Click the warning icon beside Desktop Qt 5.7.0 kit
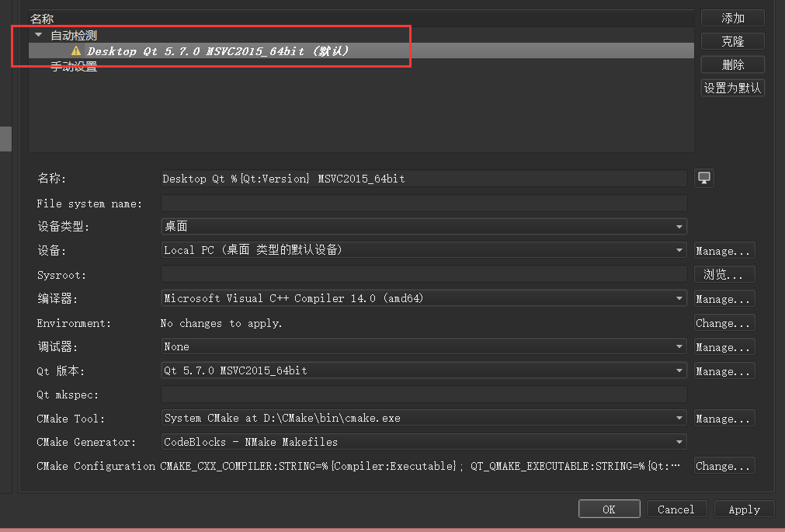The width and height of the screenshot is (785, 532). coord(76,50)
